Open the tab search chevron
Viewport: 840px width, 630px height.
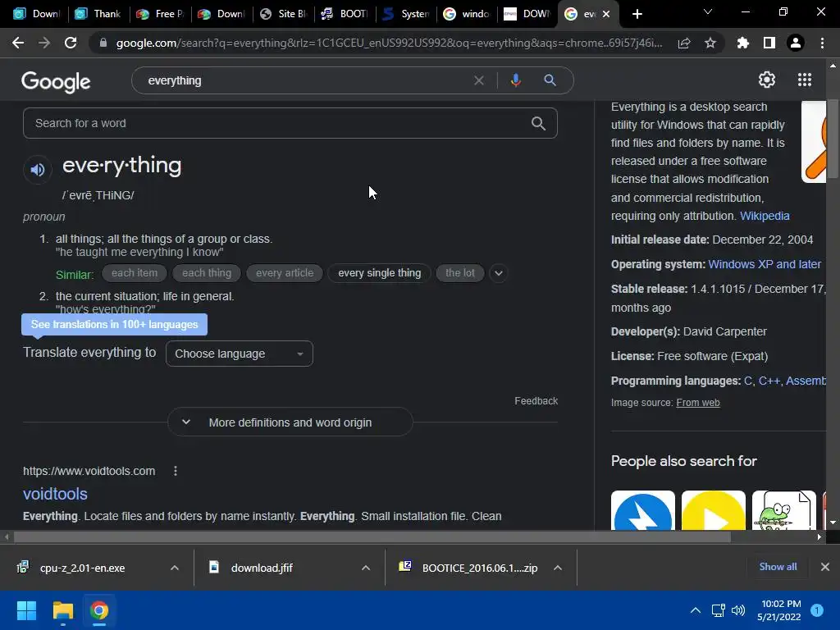pyautogui.click(x=708, y=11)
